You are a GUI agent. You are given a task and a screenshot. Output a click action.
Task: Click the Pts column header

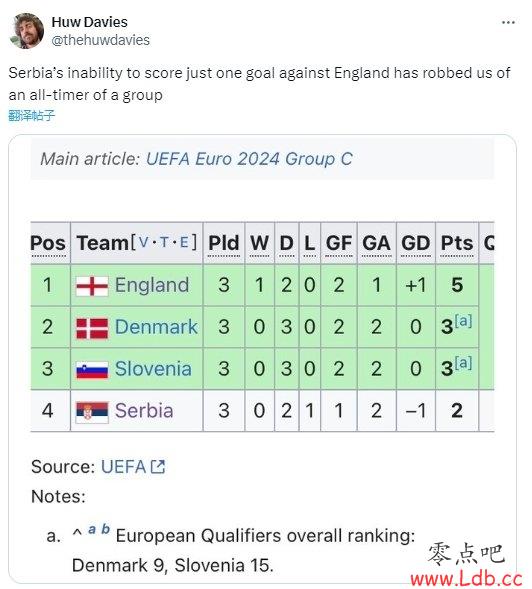pyautogui.click(x=457, y=243)
